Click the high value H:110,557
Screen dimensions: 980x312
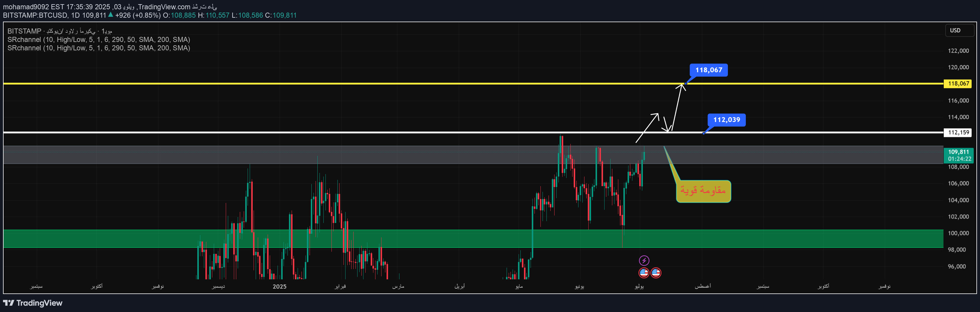click(x=213, y=15)
